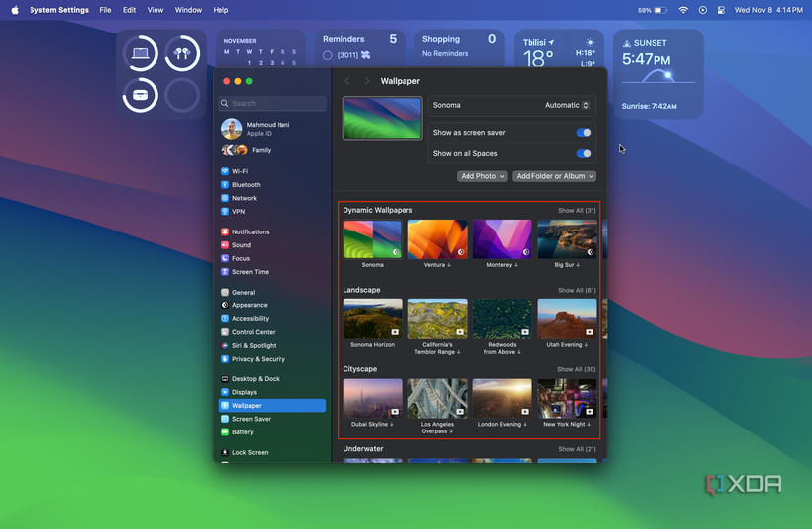Show all 31 Dynamic Wallpapers

coord(577,211)
